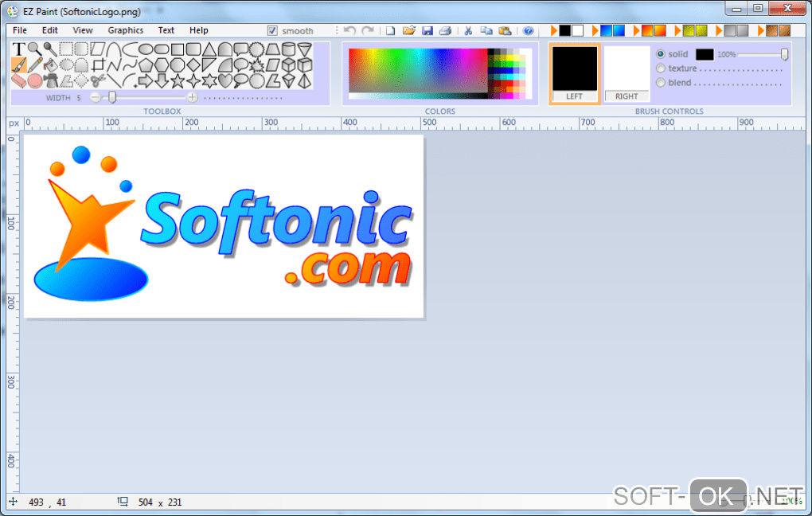Select the Scissors cut-out tool
This screenshot has height=516, width=812.
pyautogui.click(x=98, y=81)
